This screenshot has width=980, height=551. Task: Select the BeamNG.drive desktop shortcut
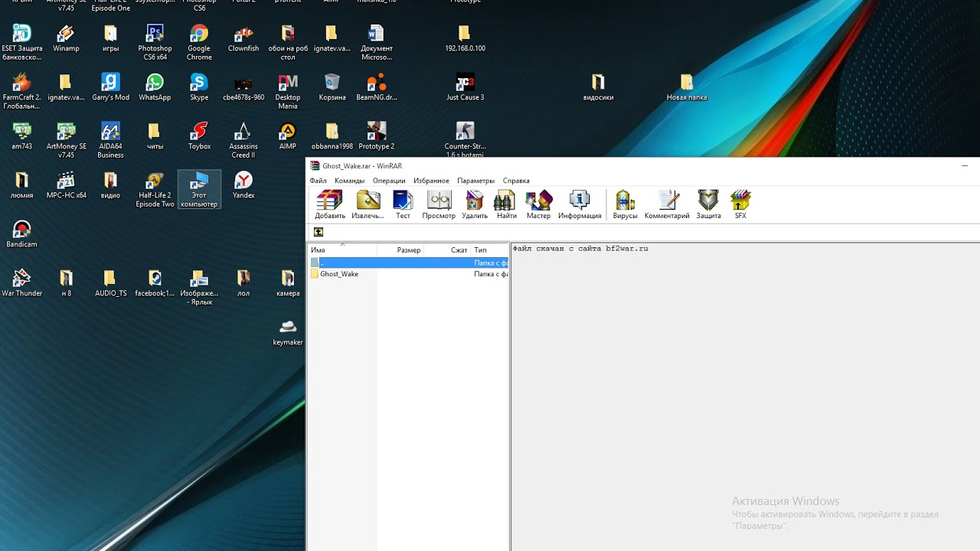pos(376,87)
